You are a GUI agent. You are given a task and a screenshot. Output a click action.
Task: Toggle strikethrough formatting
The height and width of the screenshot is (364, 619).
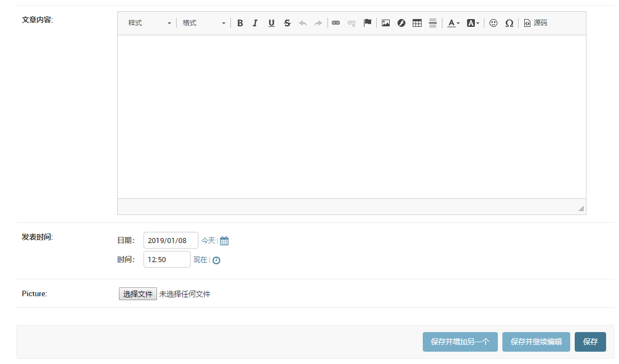click(x=287, y=23)
